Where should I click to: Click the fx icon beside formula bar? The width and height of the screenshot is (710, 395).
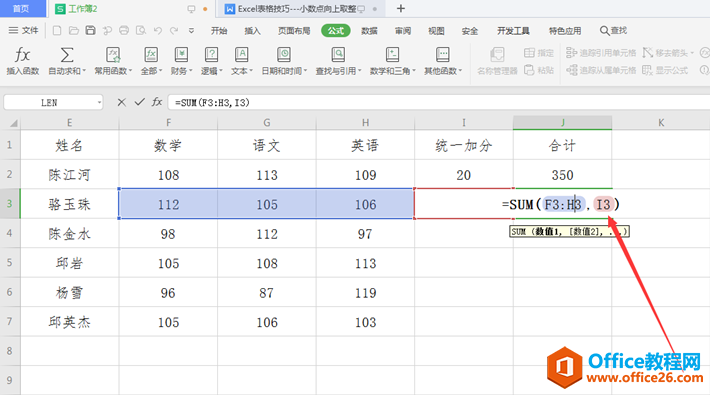[x=157, y=102]
